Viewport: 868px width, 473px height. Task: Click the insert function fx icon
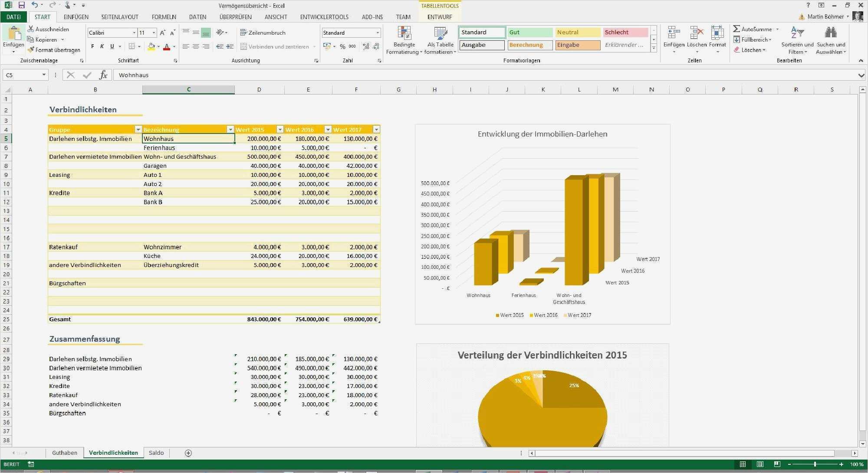[103, 75]
